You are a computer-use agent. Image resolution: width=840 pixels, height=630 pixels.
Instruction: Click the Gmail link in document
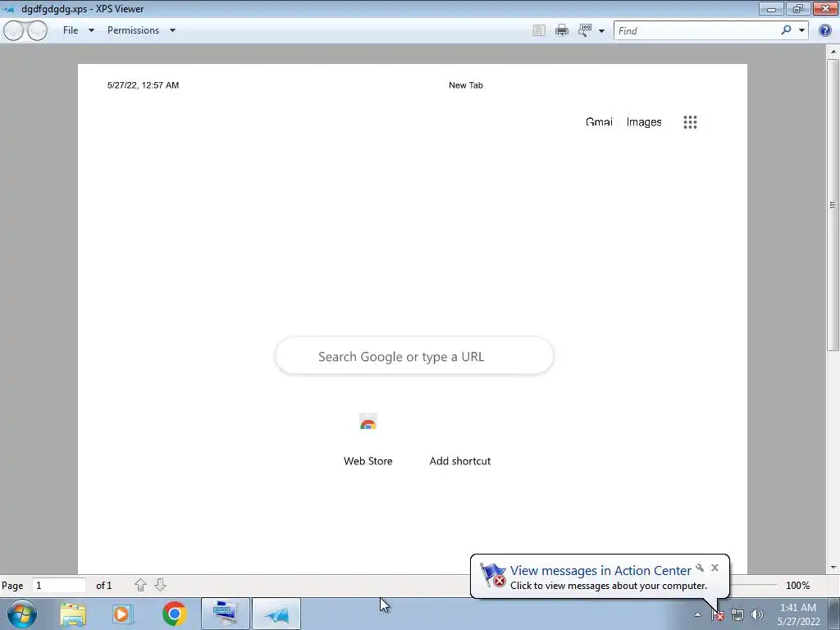coord(599,122)
